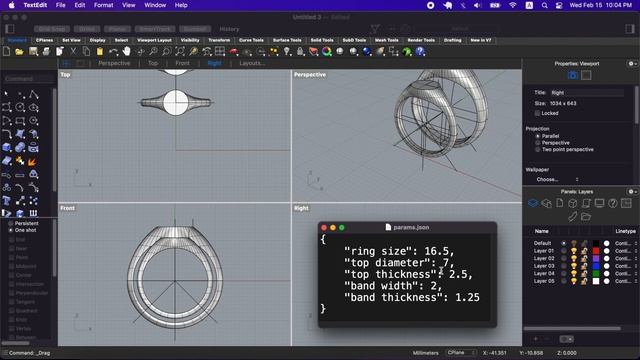Screen dimensions: 640x360
Task: Select Perspective projection radio button
Action: click(x=538, y=143)
